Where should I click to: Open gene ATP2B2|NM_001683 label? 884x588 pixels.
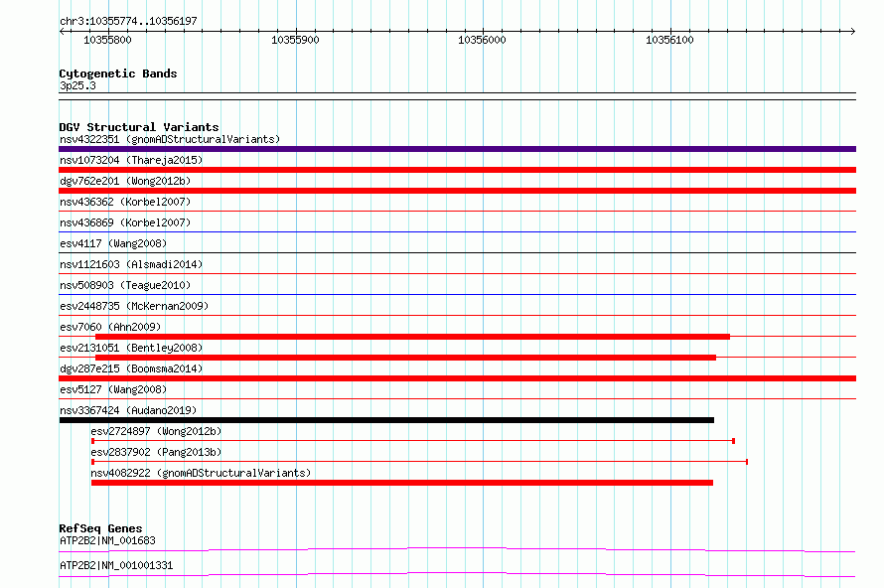[x=107, y=540]
